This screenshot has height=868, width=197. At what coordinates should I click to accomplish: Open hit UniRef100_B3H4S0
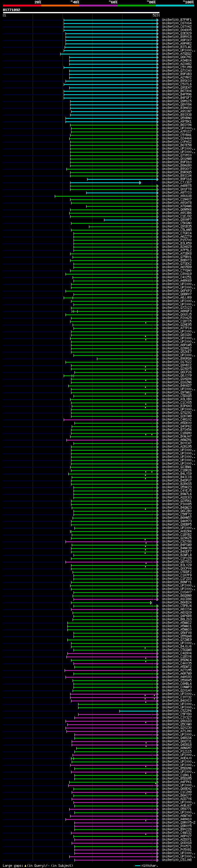pos(176,108)
